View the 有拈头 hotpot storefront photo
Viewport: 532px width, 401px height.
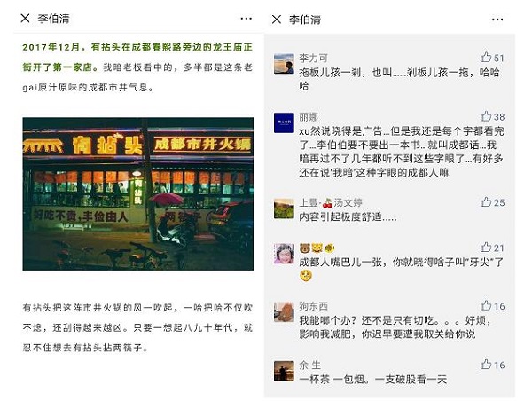tap(138, 194)
